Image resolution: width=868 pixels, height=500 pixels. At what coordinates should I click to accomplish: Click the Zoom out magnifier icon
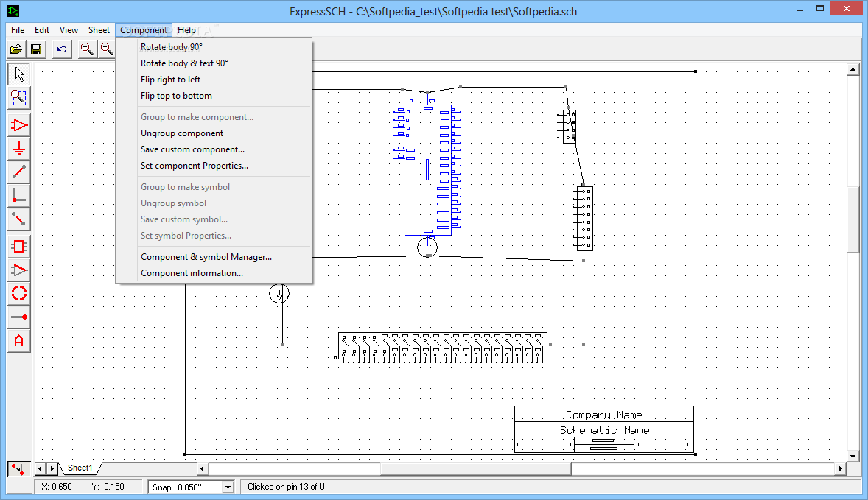107,49
